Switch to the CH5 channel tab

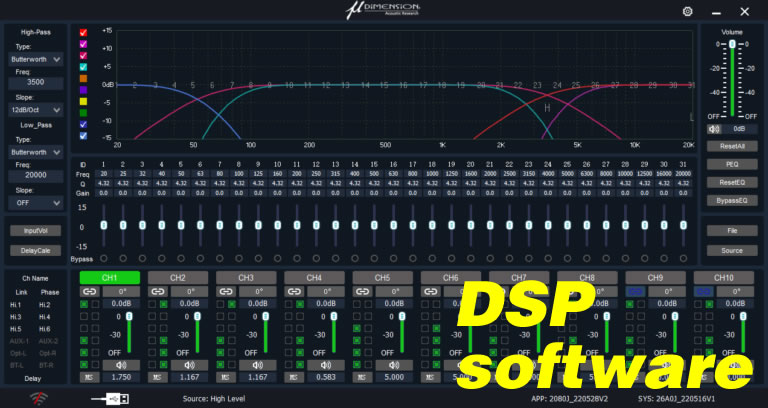[x=382, y=277]
